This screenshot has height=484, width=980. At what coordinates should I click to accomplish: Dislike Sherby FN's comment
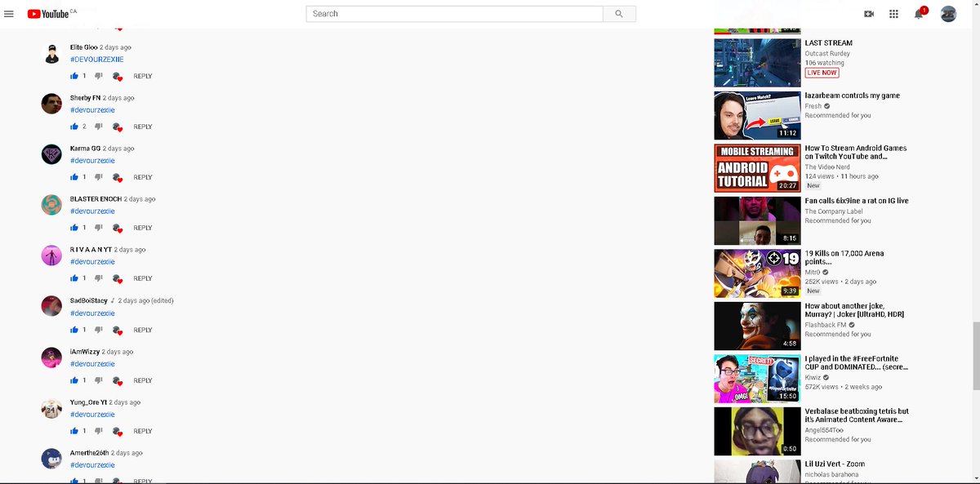tap(98, 127)
